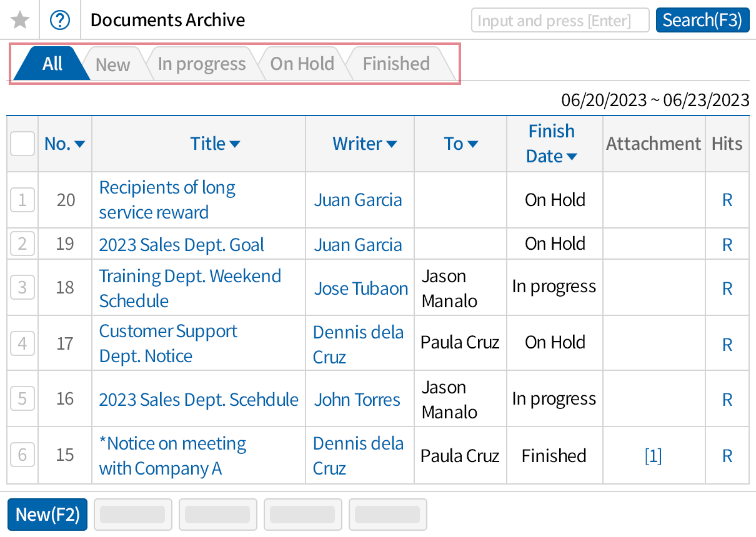Switch to the Finished tab
This screenshot has height=537, width=756.
click(395, 63)
